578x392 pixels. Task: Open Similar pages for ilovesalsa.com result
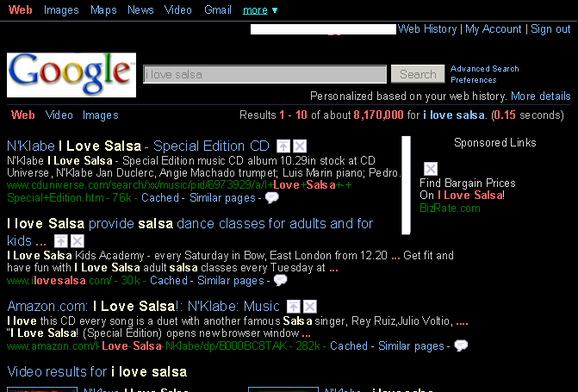point(231,281)
